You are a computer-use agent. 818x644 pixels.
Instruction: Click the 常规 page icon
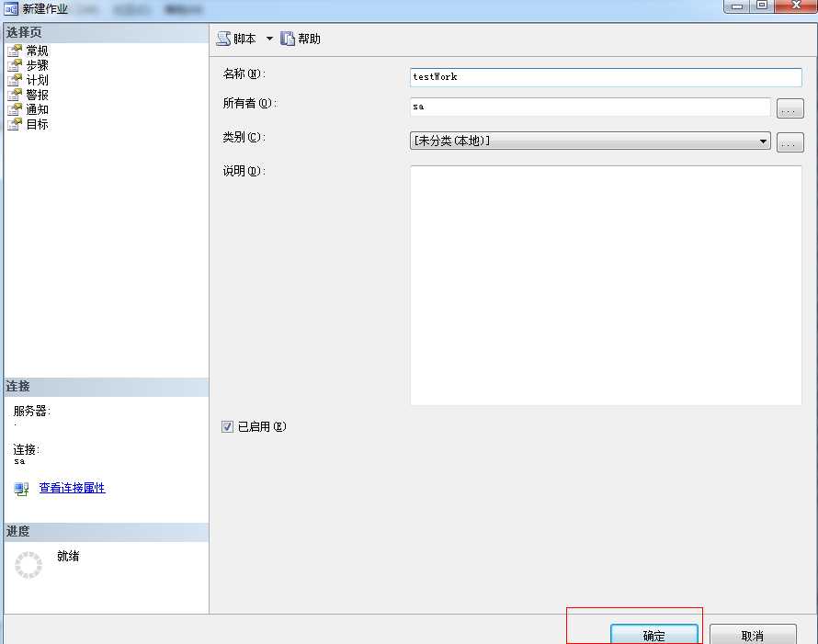click(x=15, y=51)
